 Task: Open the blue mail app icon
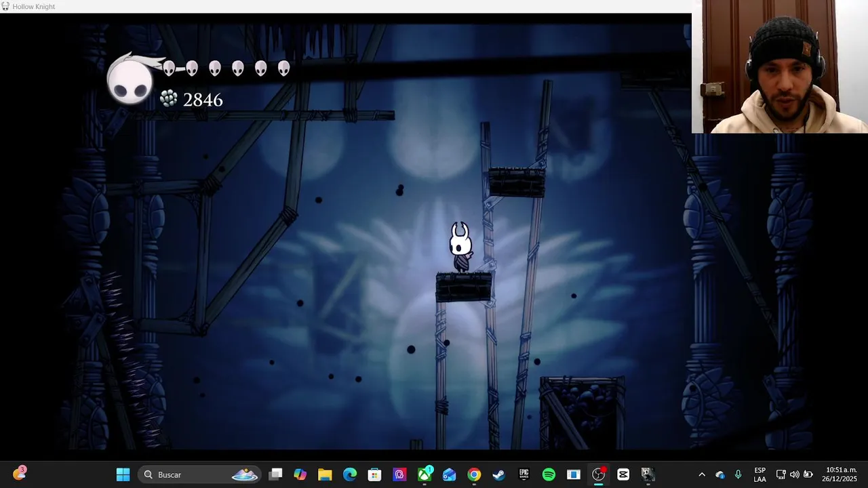tap(449, 474)
